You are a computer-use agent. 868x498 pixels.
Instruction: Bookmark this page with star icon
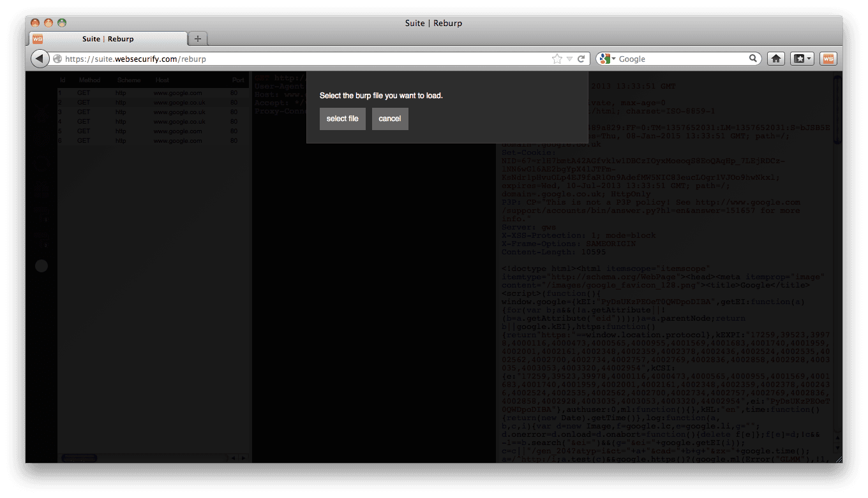[557, 59]
